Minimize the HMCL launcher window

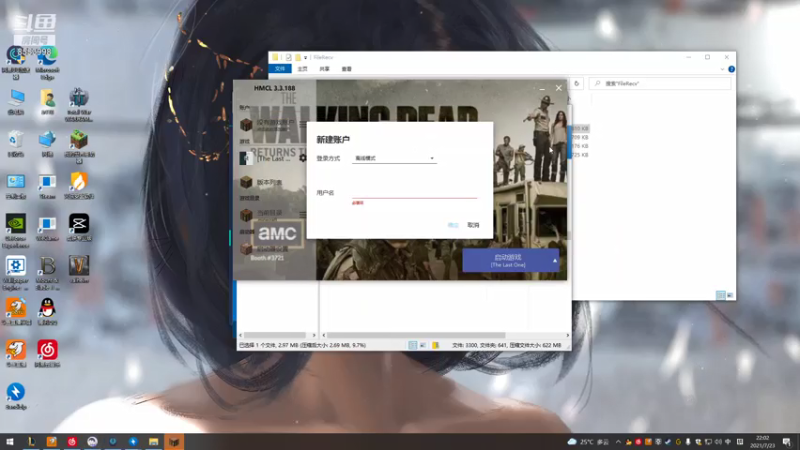[542, 88]
